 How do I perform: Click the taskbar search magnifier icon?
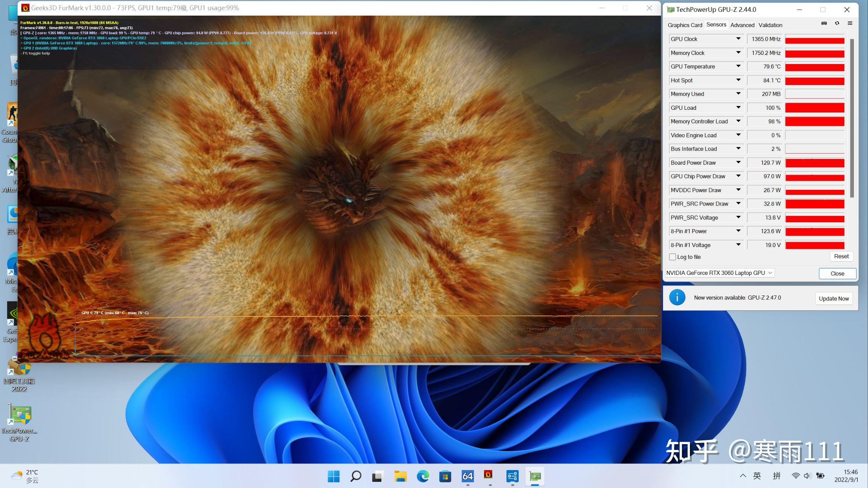(x=355, y=476)
